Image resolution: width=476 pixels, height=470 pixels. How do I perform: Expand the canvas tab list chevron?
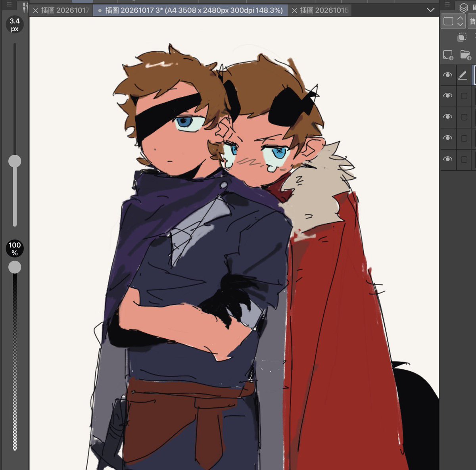[x=431, y=10]
